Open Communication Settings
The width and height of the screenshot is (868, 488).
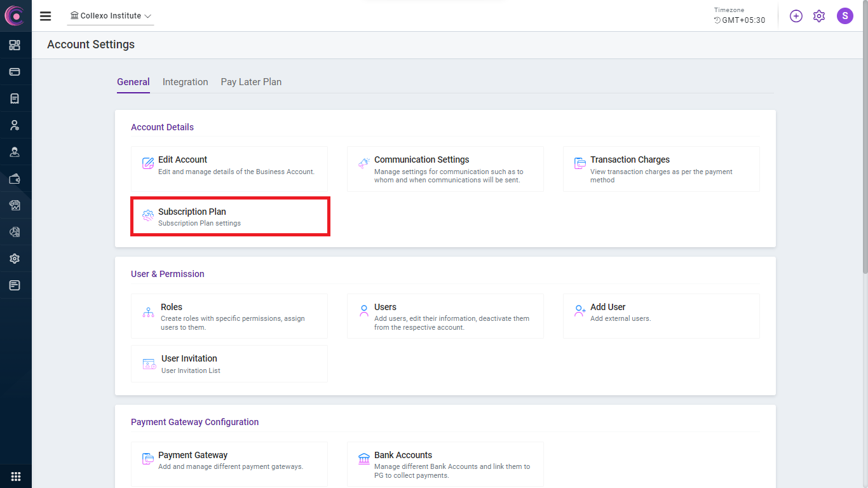445,168
